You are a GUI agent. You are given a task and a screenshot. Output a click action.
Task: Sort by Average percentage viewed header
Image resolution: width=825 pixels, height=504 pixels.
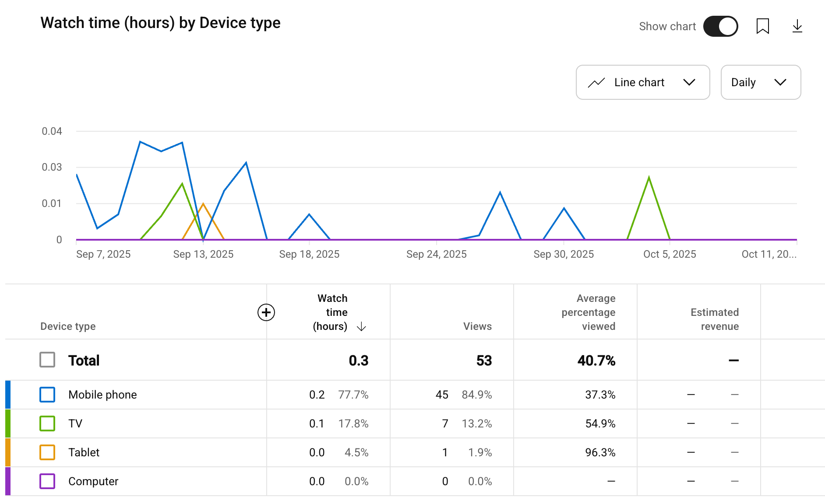(x=588, y=312)
